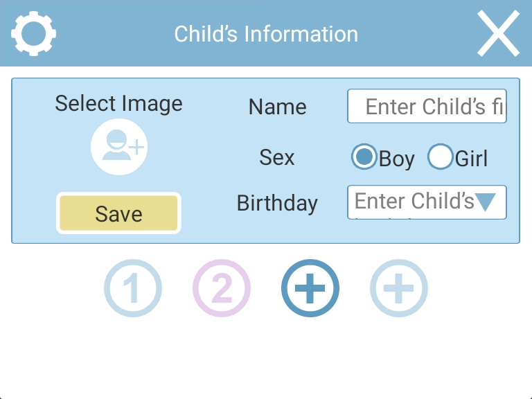Viewport: 532px width, 399px height.
Task: Click the Birthday field placeholder text
Action: (414, 201)
